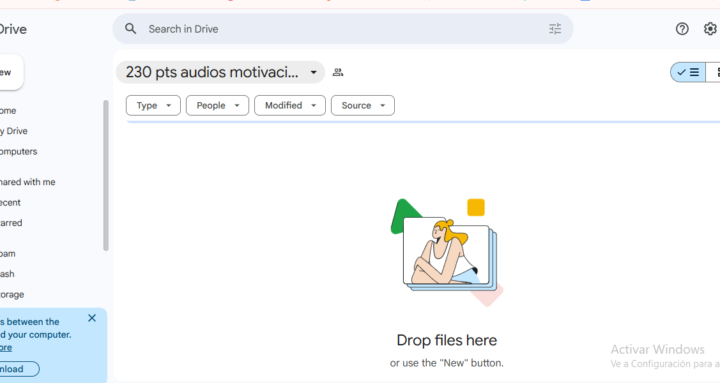
Task: Open Trash in the sidebar
Action: pos(7,274)
